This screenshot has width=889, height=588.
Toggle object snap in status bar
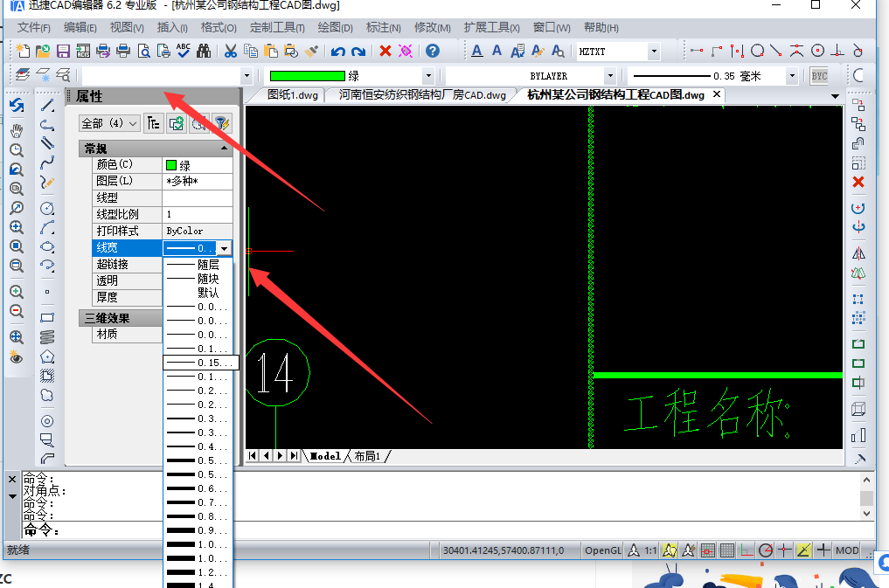tap(785, 550)
